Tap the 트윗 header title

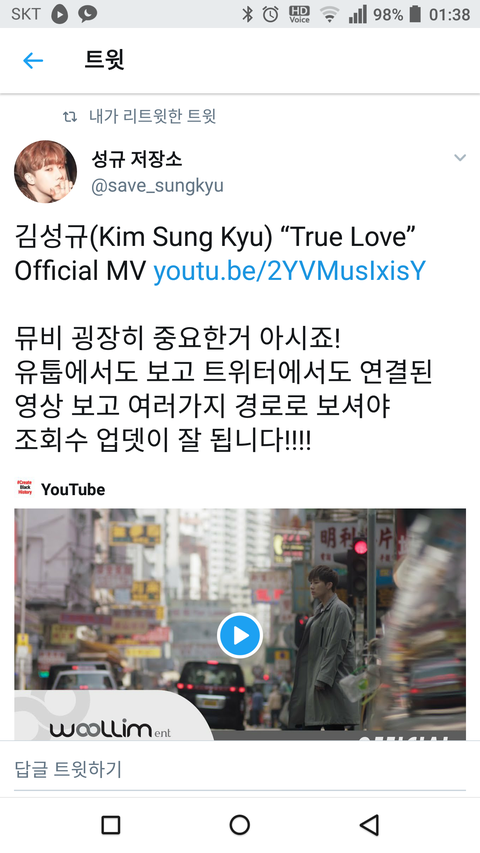[104, 60]
